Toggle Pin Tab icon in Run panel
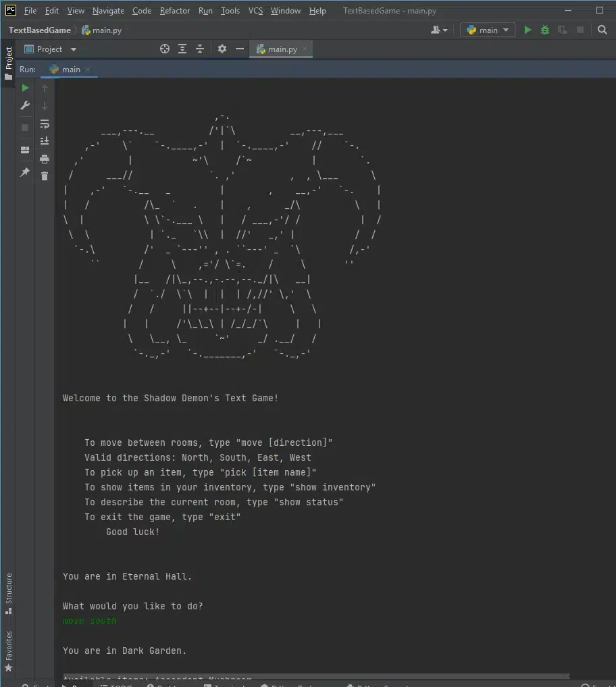The width and height of the screenshot is (616, 687). pyautogui.click(x=25, y=172)
